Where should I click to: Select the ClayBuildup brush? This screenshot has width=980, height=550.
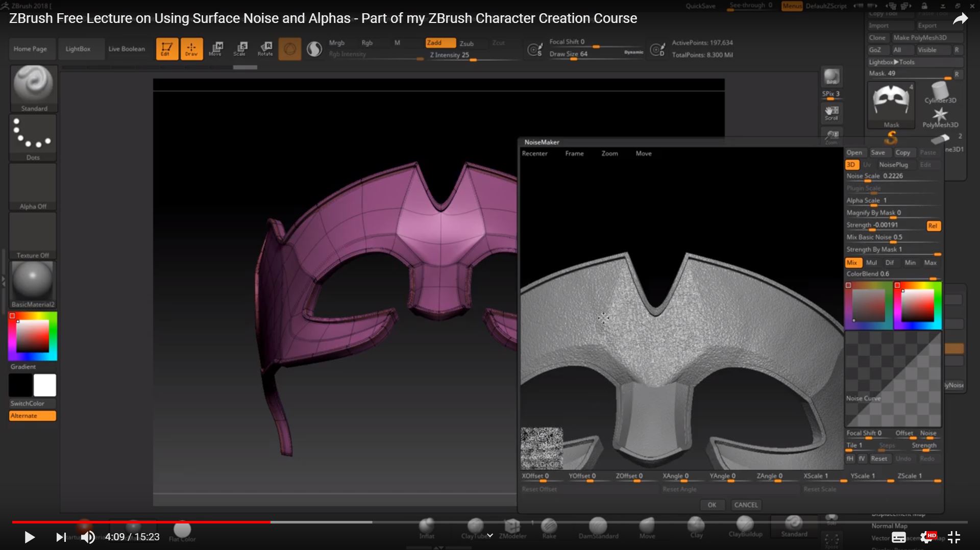coord(745,527)
